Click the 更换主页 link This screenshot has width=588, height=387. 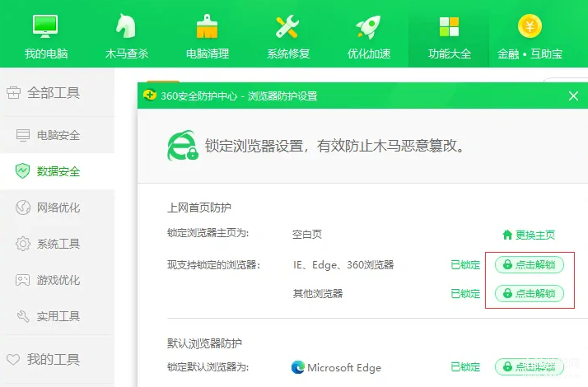point(535,235)
